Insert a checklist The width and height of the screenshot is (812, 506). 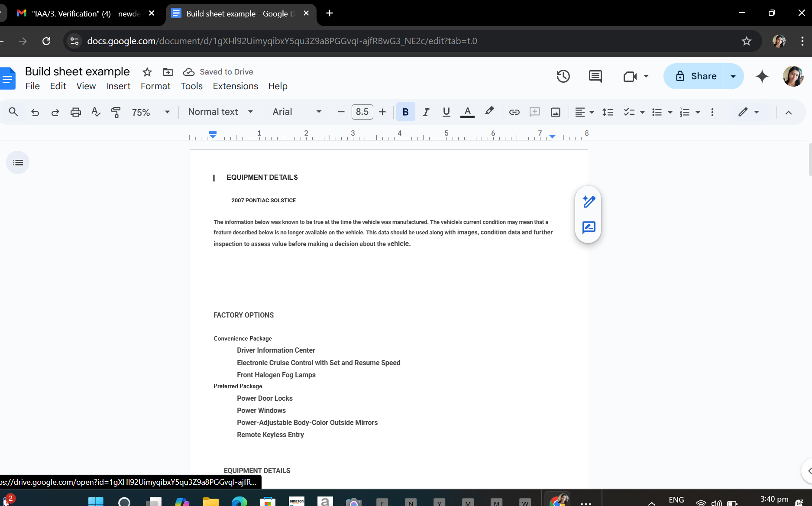tap(629, 112)
